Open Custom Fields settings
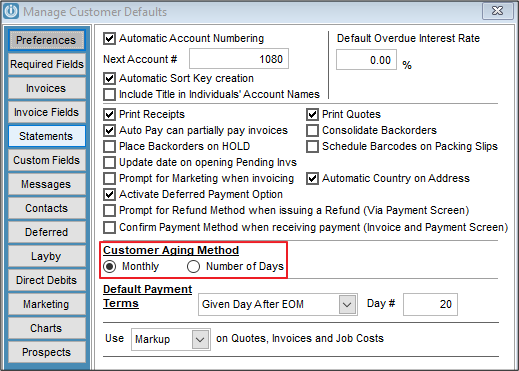Screen dimensions: 519x371 [x=46, y=160]
